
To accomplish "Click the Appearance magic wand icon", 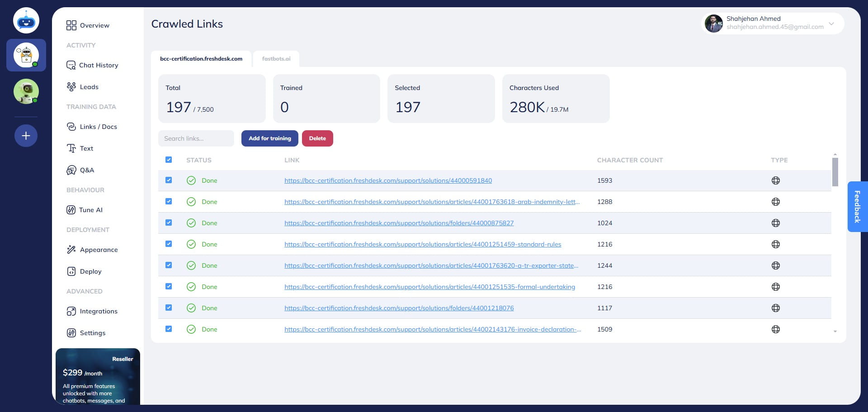I will click(71, 250).
